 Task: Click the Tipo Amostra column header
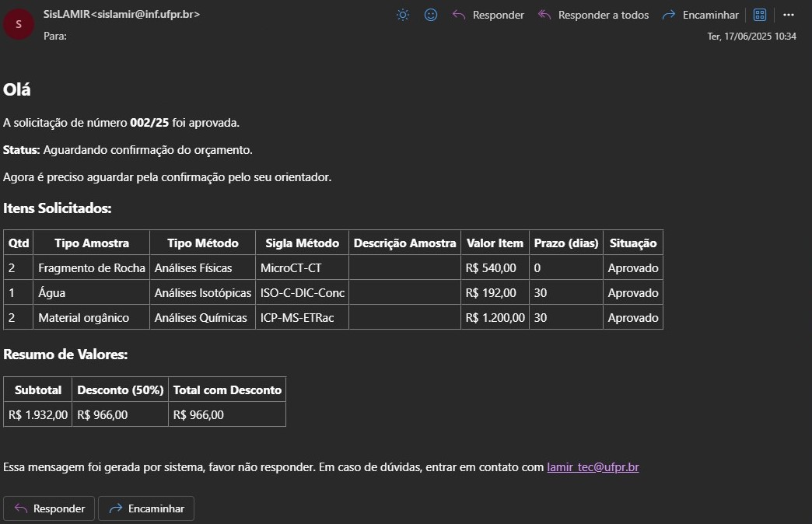[x=92, y=243]
